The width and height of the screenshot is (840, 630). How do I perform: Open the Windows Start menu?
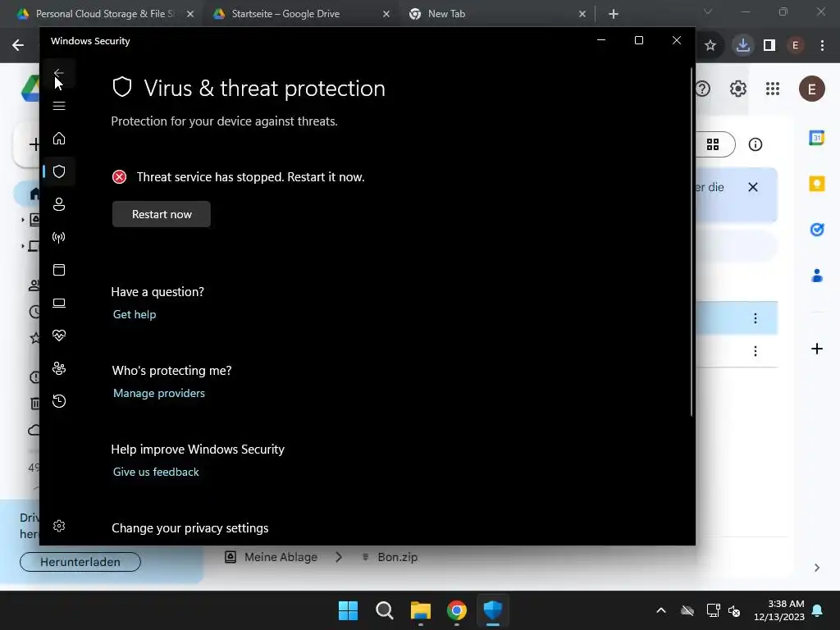[348, 610]
